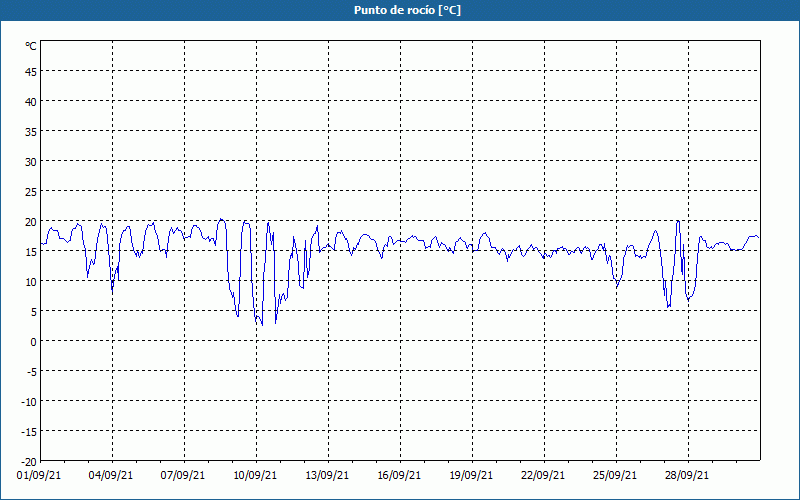Viewport: 800px width, 500px height.
Task: Click the date label 10/09/21
Action: 255,476
